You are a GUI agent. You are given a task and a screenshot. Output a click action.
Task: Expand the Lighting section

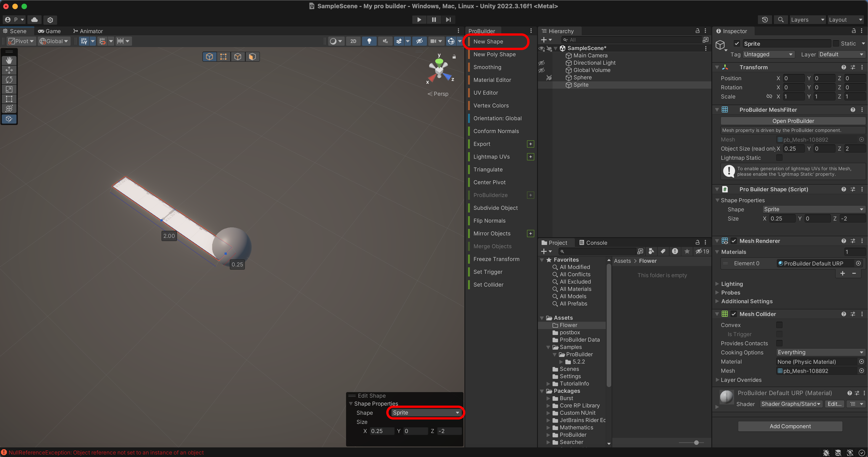[732, 284]
